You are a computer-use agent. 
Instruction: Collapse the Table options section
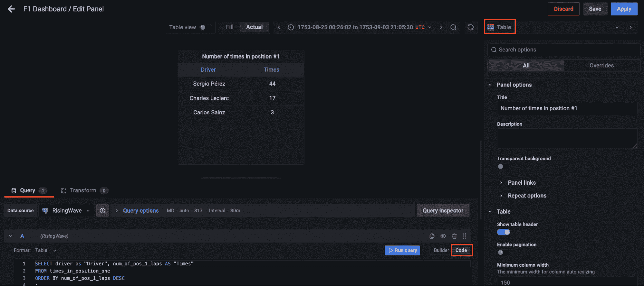pos(503,212)
